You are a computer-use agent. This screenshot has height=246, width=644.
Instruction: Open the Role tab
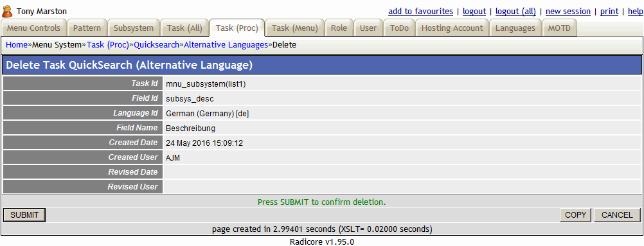click(x=339, y=28)
